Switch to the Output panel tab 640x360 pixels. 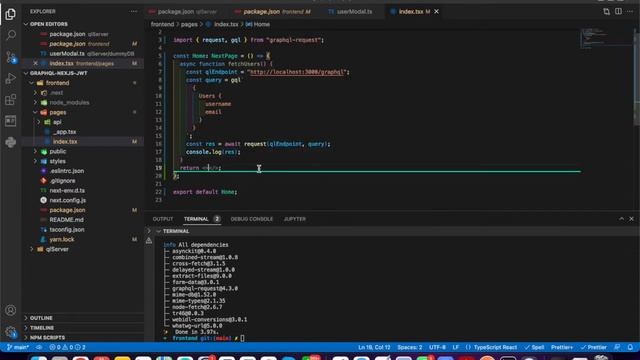[163, 219]
